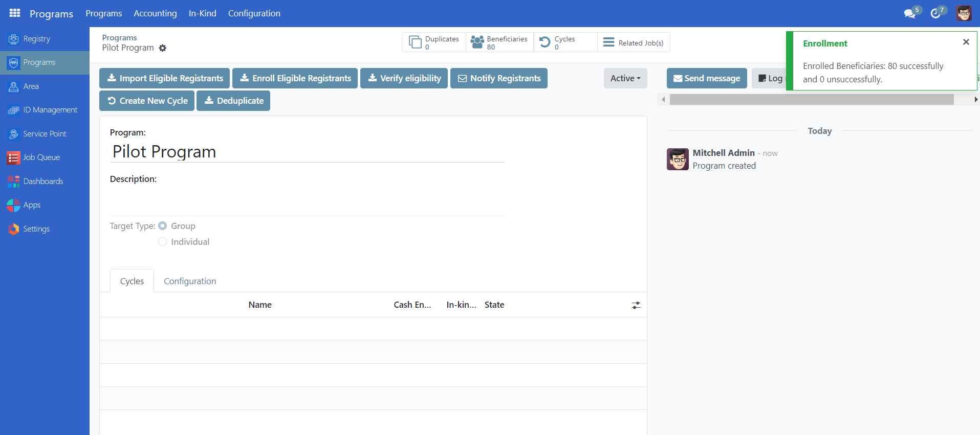Open the Mitchell Admin user avatar menu
This screenshot has width=980, height=435.
click(964, 13)
